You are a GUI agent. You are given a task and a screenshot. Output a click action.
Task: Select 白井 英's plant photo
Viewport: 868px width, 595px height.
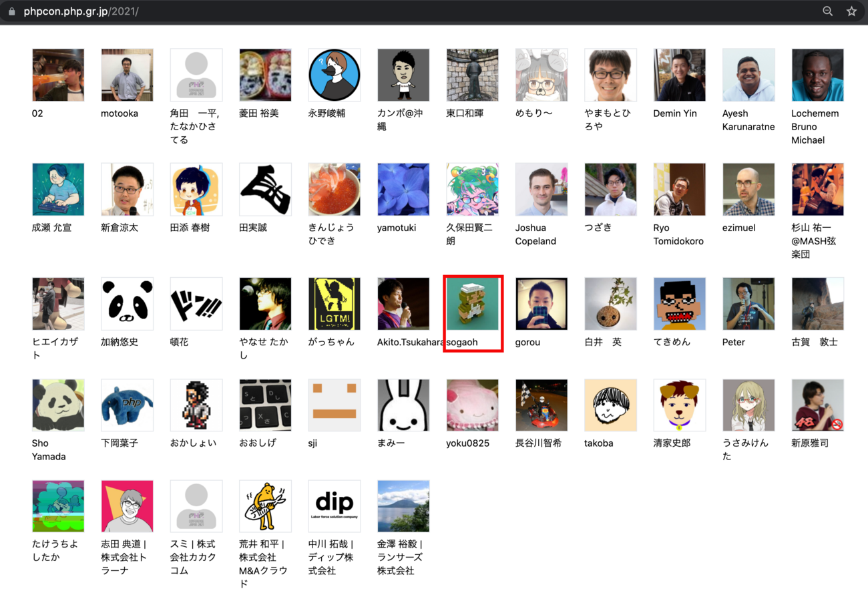(610, 304)
